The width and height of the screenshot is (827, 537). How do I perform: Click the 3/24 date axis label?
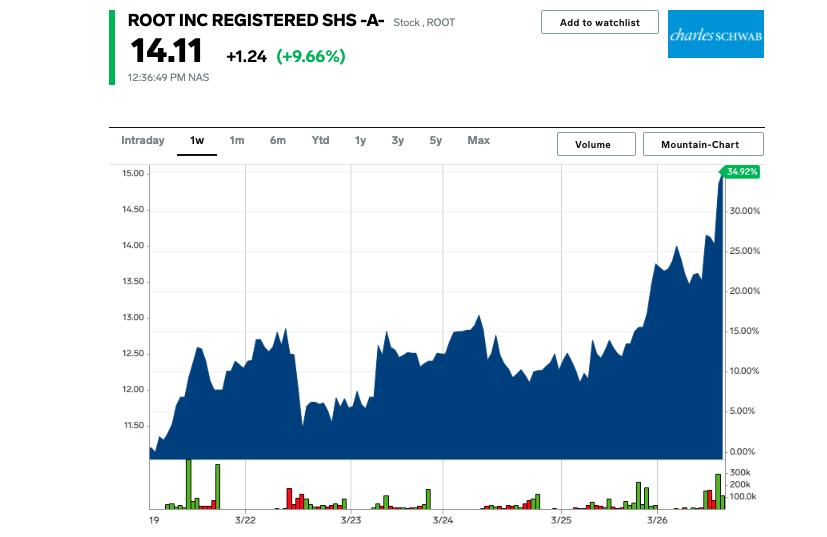(443, 520)
